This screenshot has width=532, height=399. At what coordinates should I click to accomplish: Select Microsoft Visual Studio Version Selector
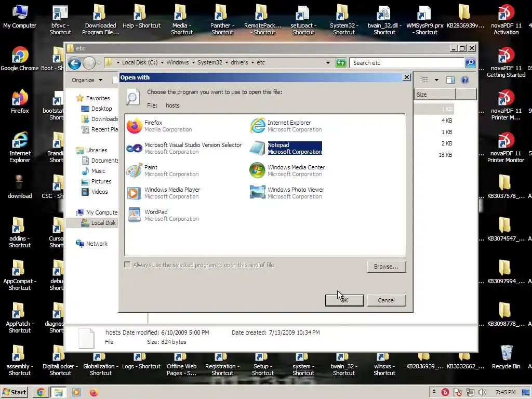[x=184, y=148]
